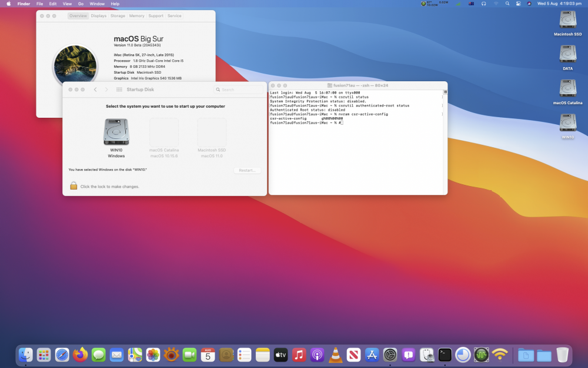The width and height of the screenshot is (588, 368).
Task: Launch VLC media player from dock
Action: pos(335,354)
